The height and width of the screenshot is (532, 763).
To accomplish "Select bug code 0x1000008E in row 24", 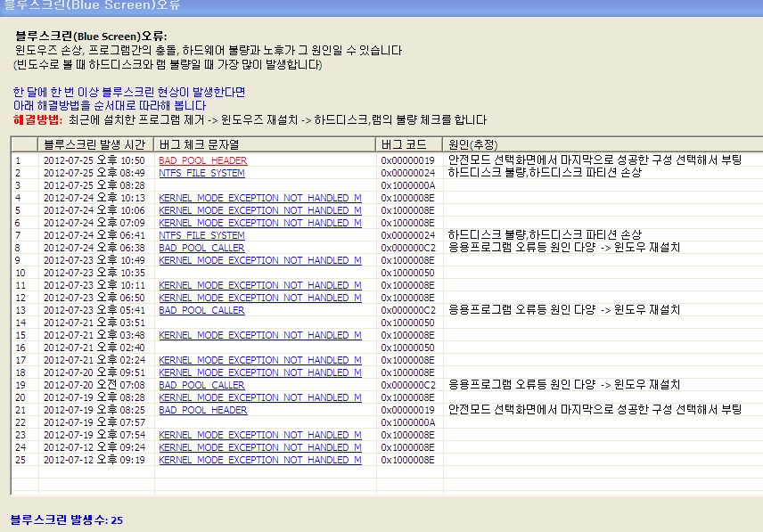I will coord(407,447).
